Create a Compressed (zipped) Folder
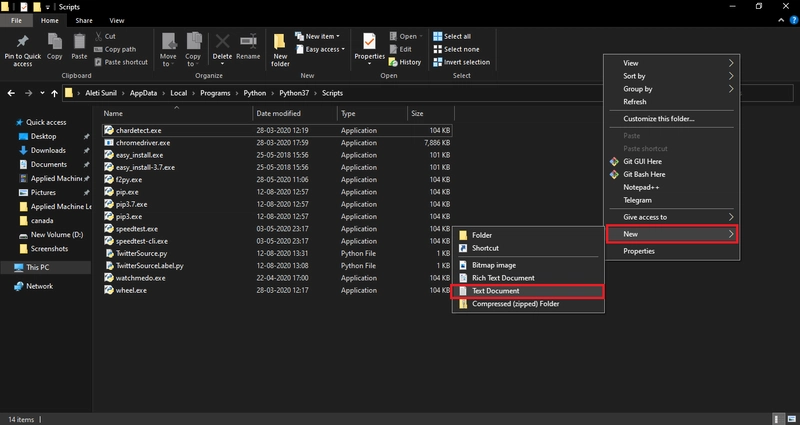This screenshot has height=425, width=800. click(528, 304)
